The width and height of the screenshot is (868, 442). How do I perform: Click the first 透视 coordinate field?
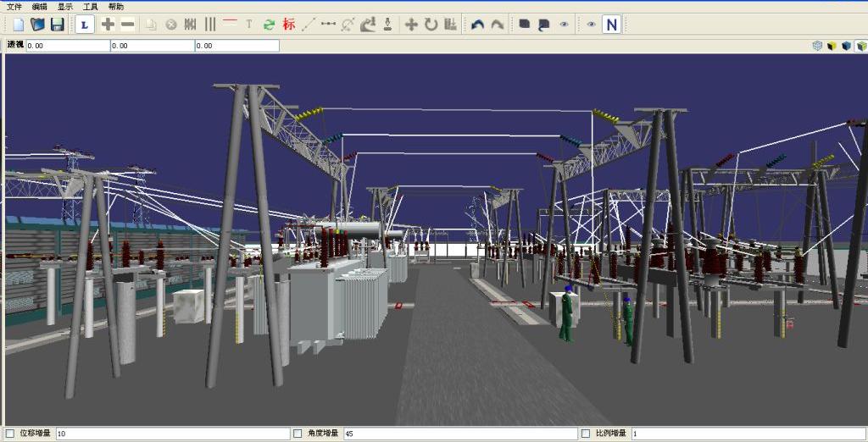[67, 46]
